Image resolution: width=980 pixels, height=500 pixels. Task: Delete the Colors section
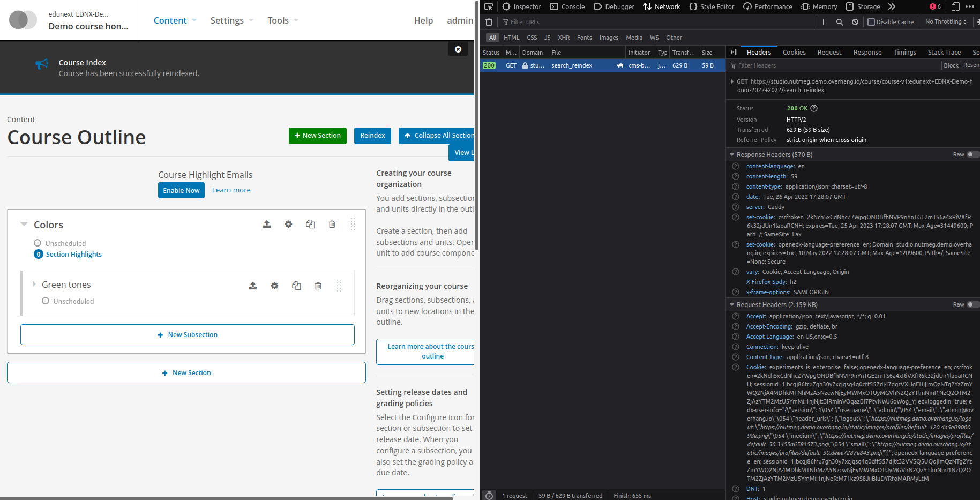pyautogui.click(x=332, y=224)
